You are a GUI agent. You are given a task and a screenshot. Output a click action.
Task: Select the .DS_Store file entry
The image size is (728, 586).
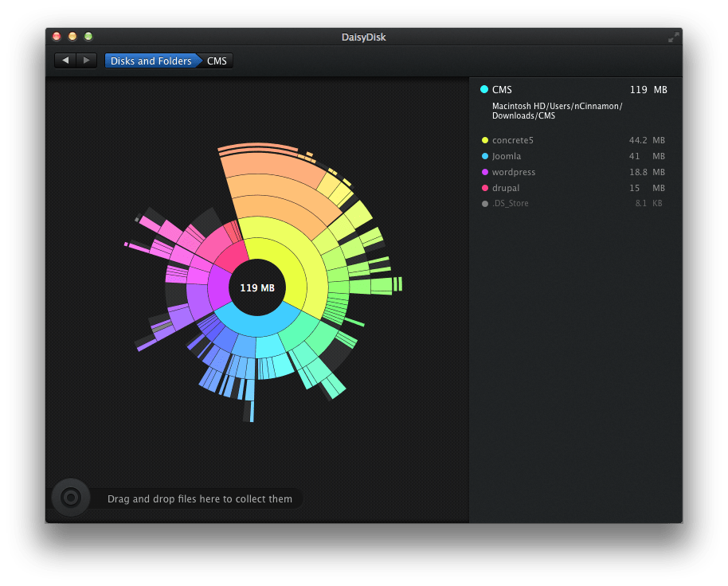(511, 204)
